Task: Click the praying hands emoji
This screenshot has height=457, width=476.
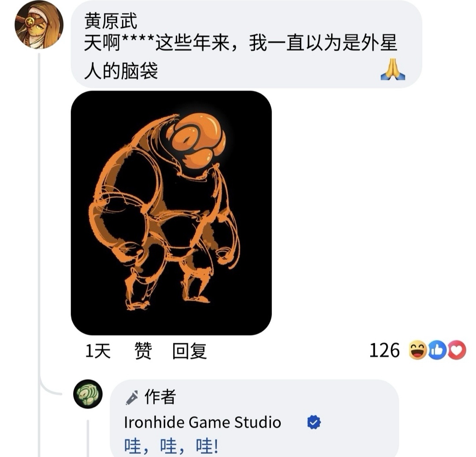Action: coord(393,69)
